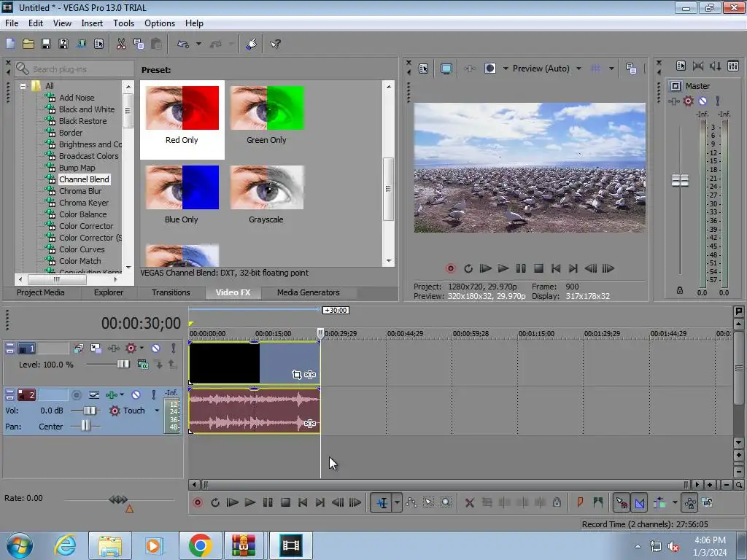Click the Pan slider on audio track 2

point(85,426)
